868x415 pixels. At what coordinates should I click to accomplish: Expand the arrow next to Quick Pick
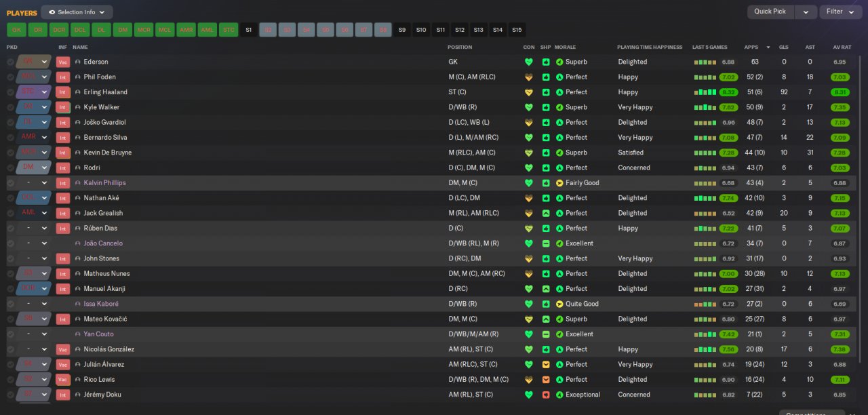pos(806,12)
